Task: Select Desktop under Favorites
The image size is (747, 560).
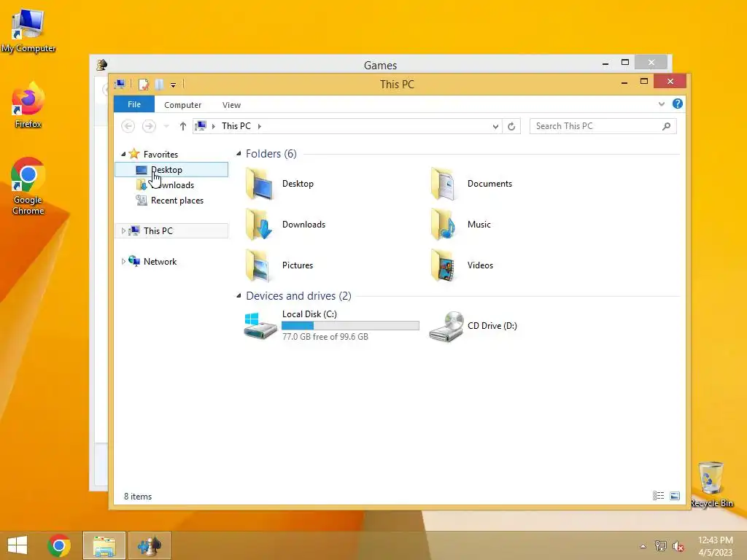Action: point(171,169)
